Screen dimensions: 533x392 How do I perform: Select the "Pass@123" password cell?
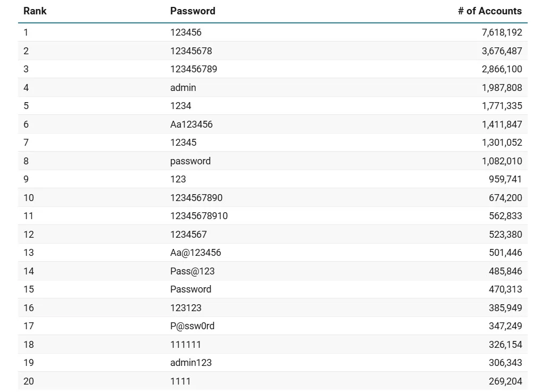192,271
